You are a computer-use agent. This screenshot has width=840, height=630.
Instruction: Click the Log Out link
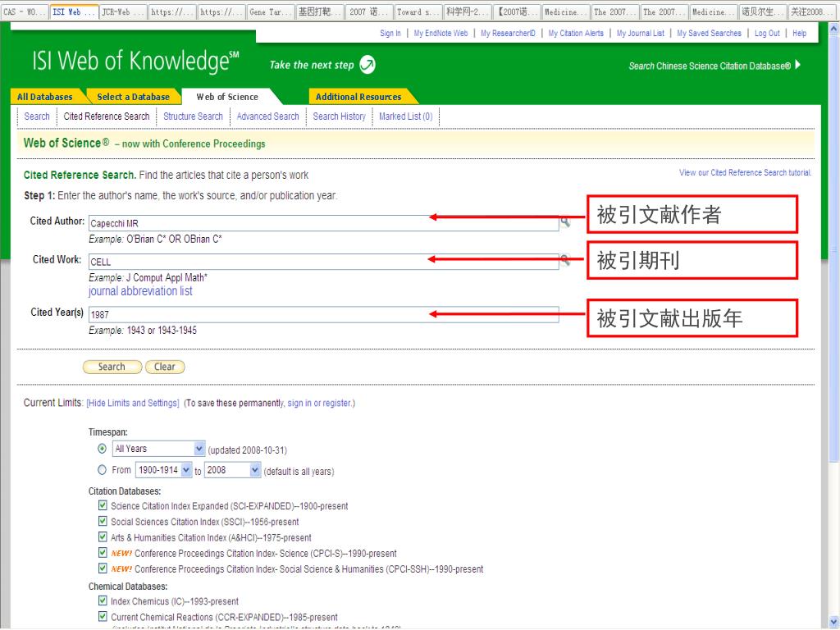(x=767, y=33)
